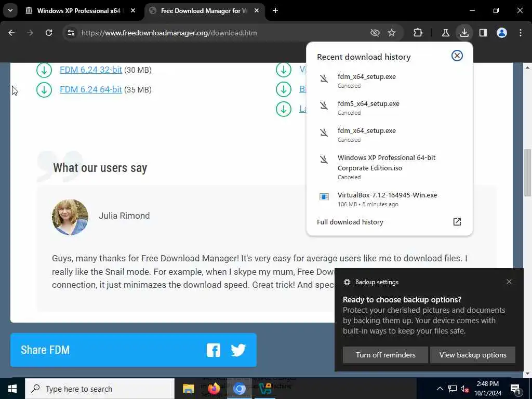The width and height of the screenshot is (532, 399).
Task: Click the external link icon for full history
Action: (x=457, y=222)
